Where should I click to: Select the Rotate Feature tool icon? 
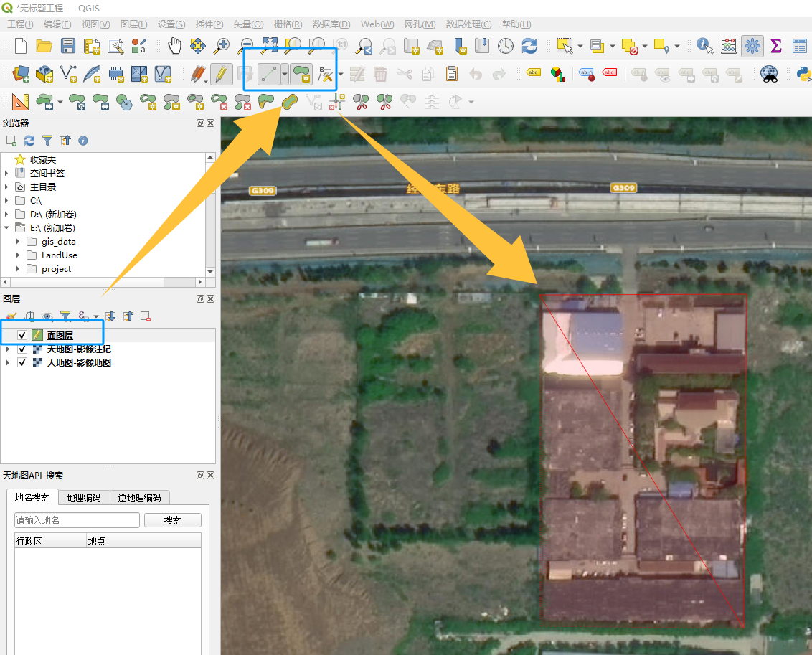pyautogui.click(x=77, y=101)
